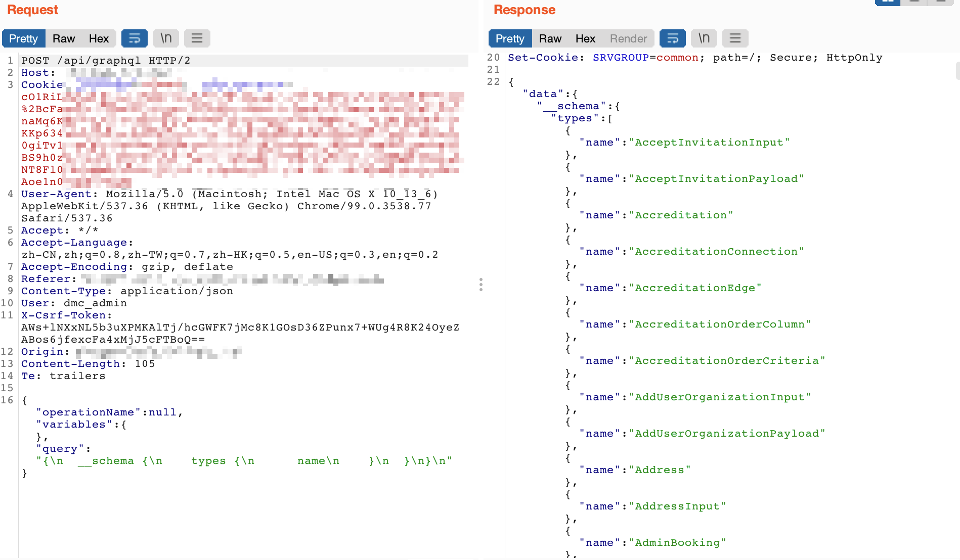Select Response Hex tab

(x=585, y=38)
